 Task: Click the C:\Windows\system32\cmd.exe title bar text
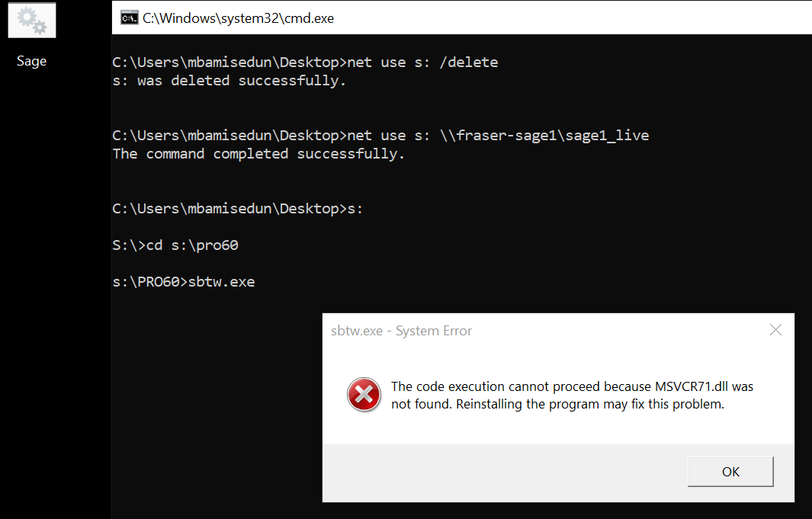click(x=238, y=18)
